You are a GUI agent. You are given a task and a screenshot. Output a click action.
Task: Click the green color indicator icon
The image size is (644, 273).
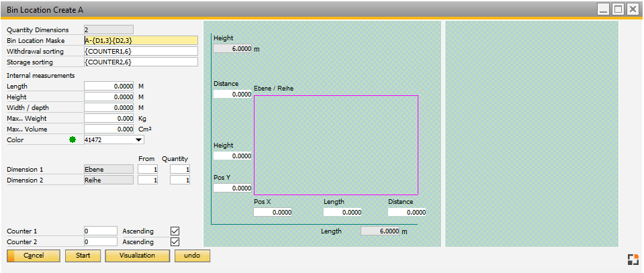tap(73, 140)
